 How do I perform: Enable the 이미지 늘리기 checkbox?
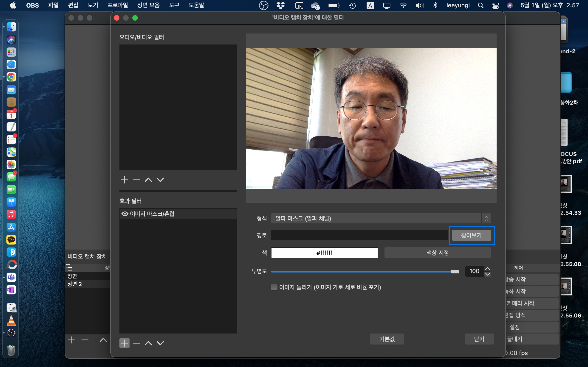274,287
